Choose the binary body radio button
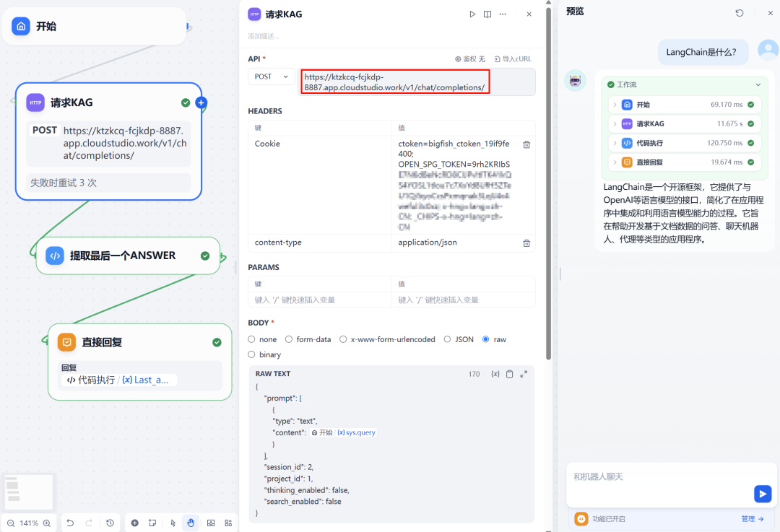Viewport: 780px width, 532px height. pyautogui.click(x=251, y=354)
